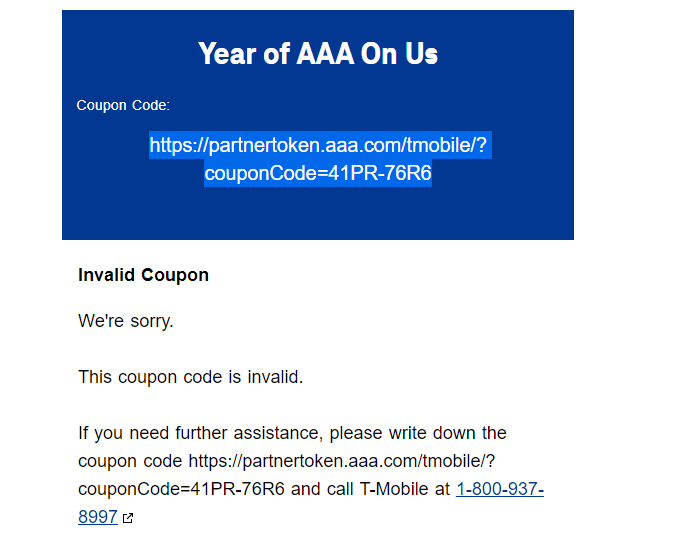Click the words write down the

point(448,433)
